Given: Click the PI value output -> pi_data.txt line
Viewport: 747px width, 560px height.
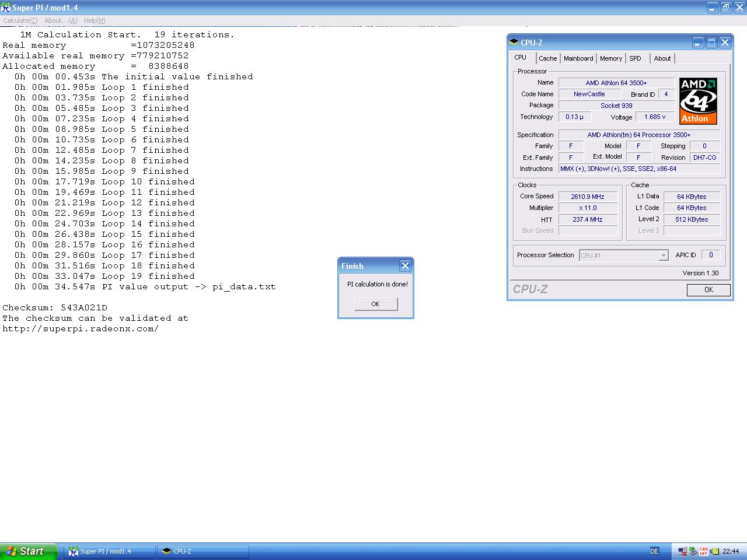Looking at the screenshot, I should 145,286.
